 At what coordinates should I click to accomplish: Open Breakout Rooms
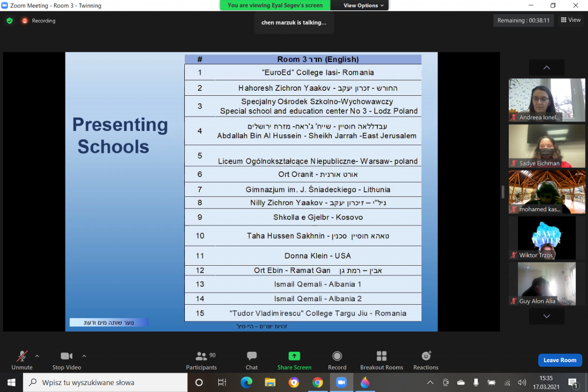381,360
